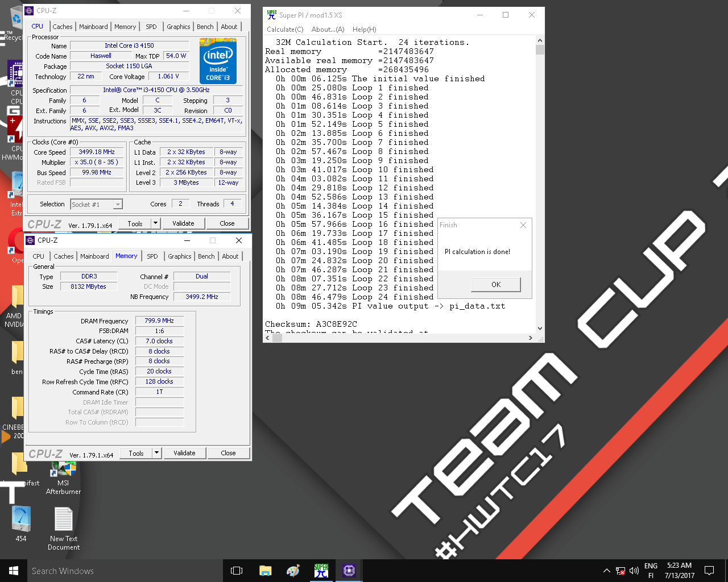Click the DRAM Frequency value 799.9 MHz

tap(159, 321)
